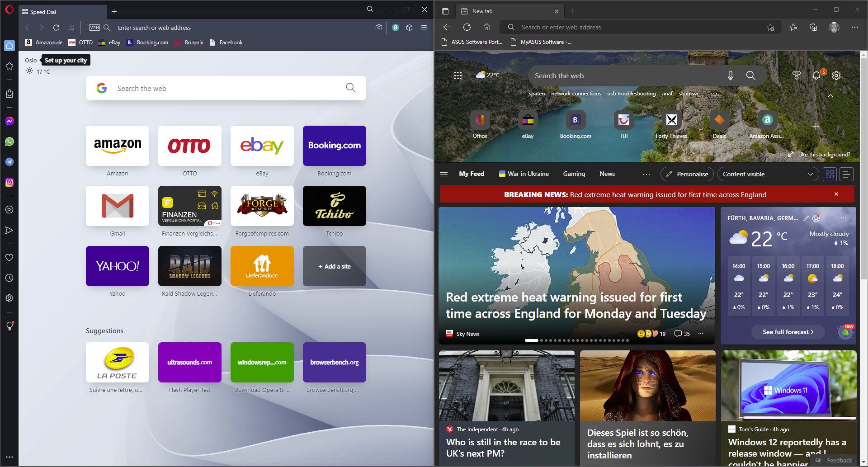
Task: Open new tab in Opera
Action: [114, 12]
